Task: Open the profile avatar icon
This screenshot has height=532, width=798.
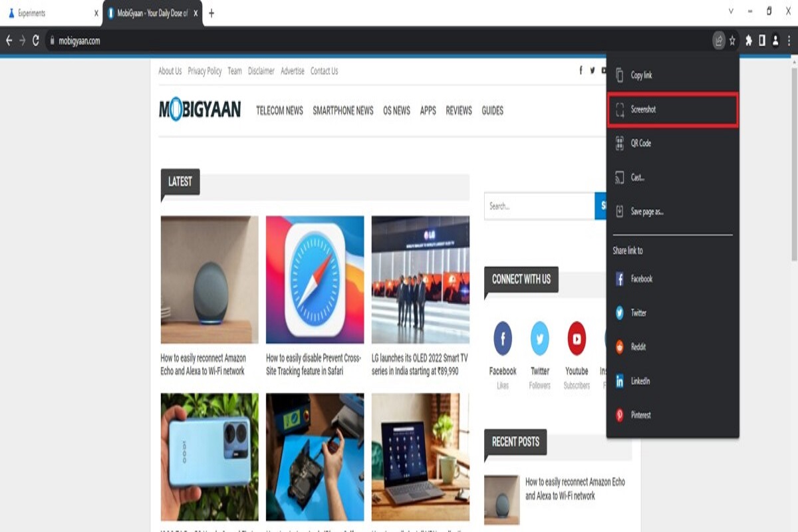Action: coord(775,41)
